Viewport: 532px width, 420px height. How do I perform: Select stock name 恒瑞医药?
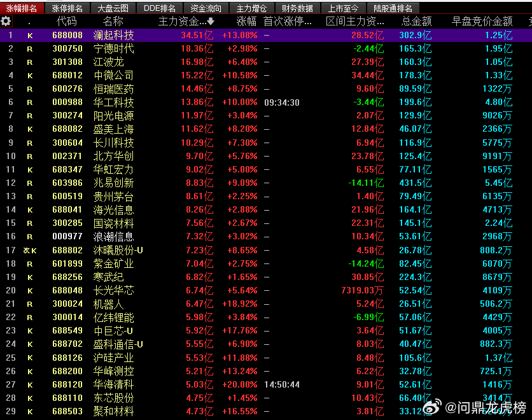click(x=114, y=89)
